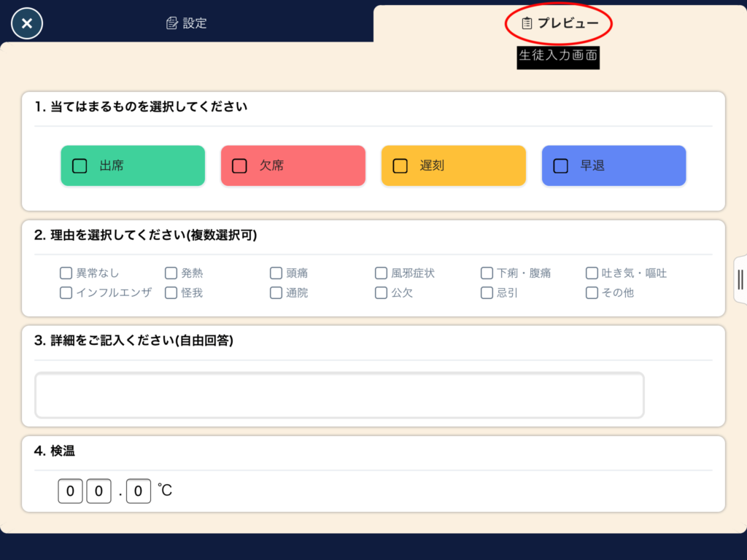Tick the 吐き気・嘔吐 reason checkbox
This screenshot has height=560, width=747.
(591, 273)
